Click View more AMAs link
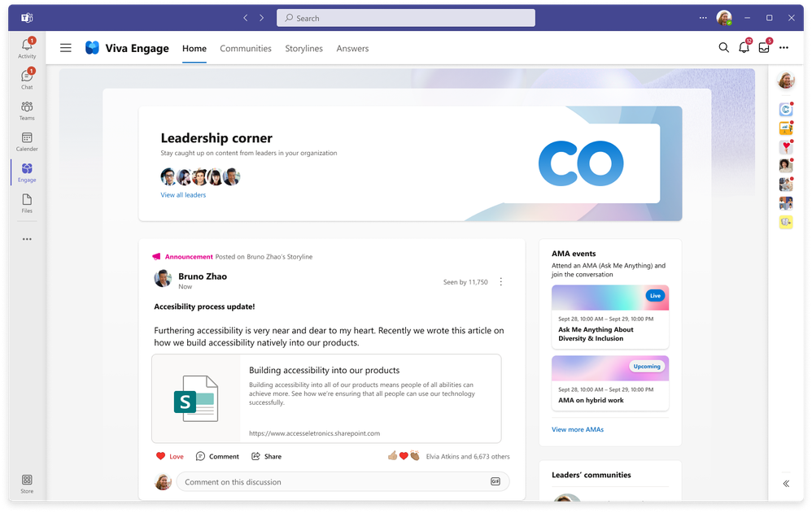This screenshot has width=812, height=513. click(578, 429)
